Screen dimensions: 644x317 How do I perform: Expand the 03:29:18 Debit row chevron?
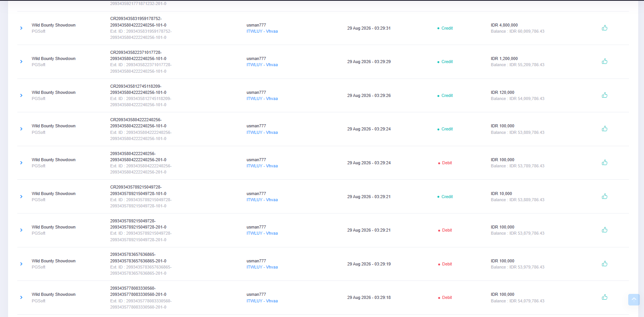pos(21,297)
